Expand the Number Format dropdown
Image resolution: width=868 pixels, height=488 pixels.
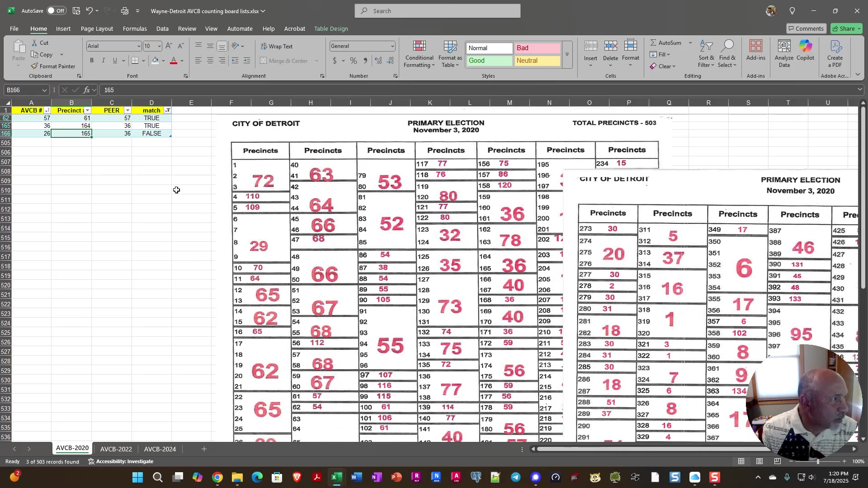[x=392, y=46]
